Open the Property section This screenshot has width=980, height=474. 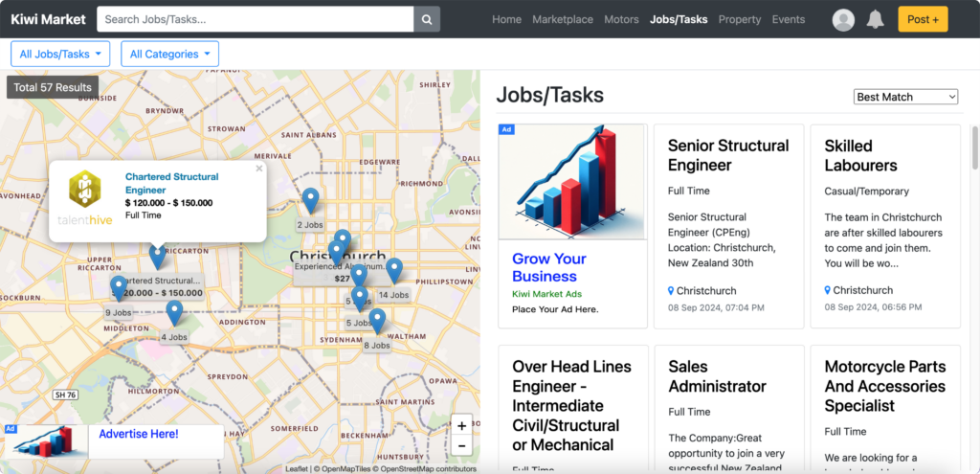(740, 19)
